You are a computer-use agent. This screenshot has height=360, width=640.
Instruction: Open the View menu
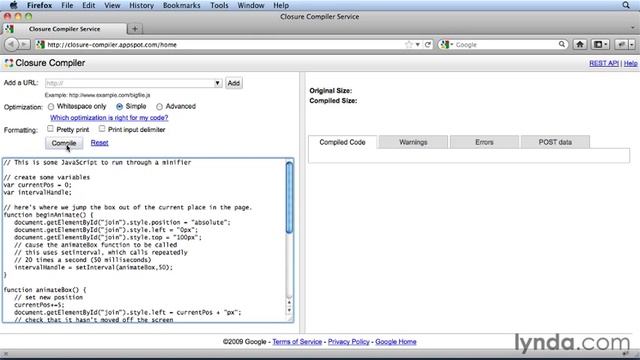tap(112, 5)
